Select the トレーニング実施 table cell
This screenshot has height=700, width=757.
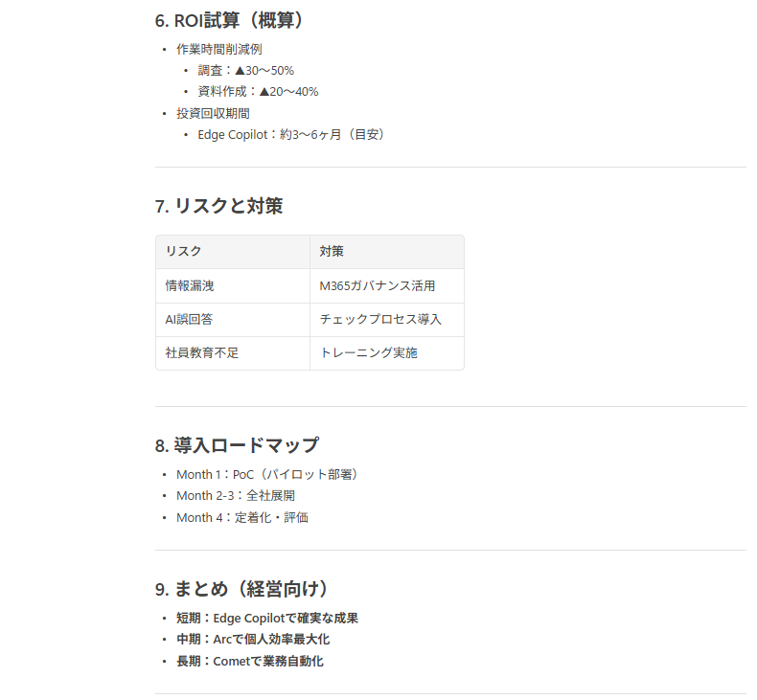coord(387,353)
